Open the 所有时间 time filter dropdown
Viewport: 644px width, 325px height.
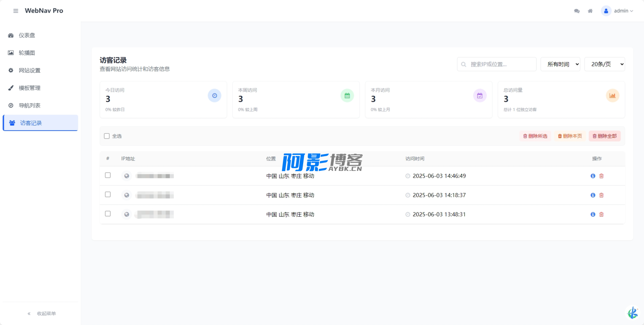click(x=560, y=64)
